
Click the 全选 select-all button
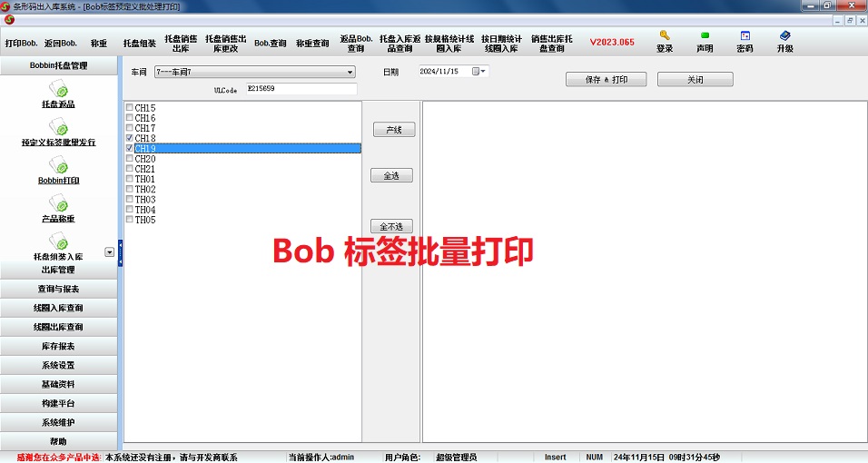point(393,175)
